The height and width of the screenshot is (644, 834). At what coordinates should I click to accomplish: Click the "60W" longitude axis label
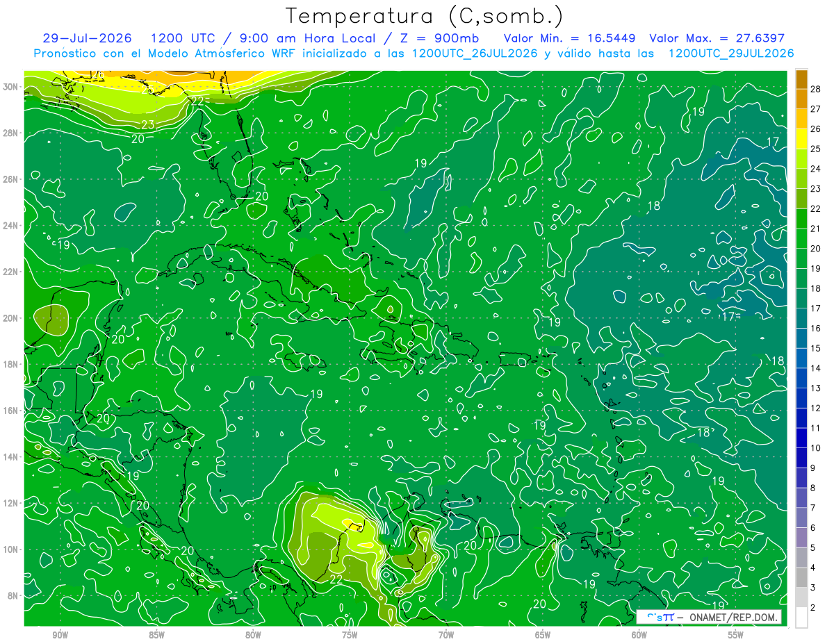pos(639,635)
